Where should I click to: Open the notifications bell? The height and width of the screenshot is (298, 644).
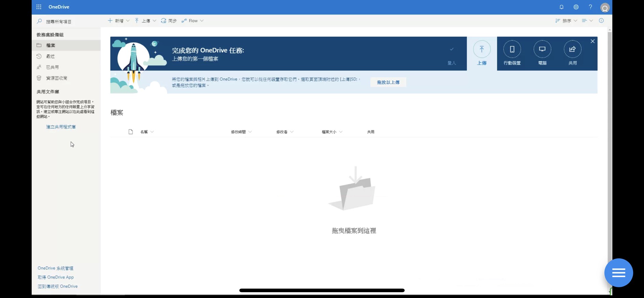[561, 7]
